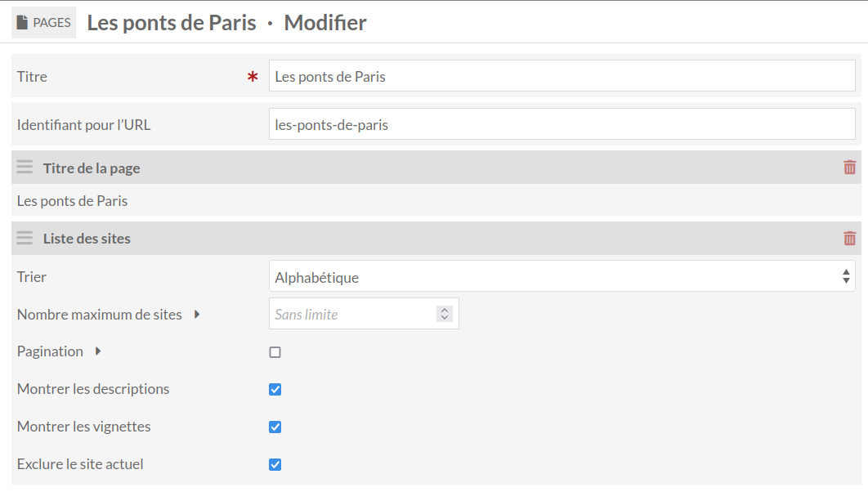Click the 'Montrer les vignettes' label

coord(83,427)
